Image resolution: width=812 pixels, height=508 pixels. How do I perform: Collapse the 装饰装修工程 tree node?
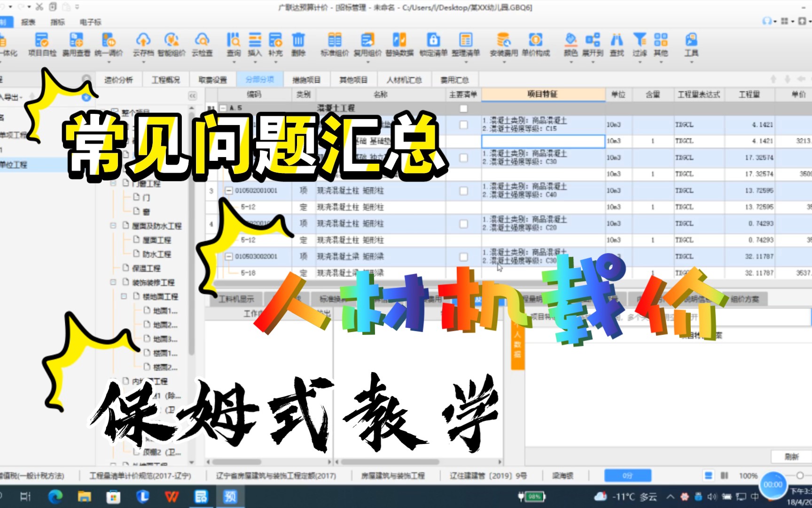(113, 282)
